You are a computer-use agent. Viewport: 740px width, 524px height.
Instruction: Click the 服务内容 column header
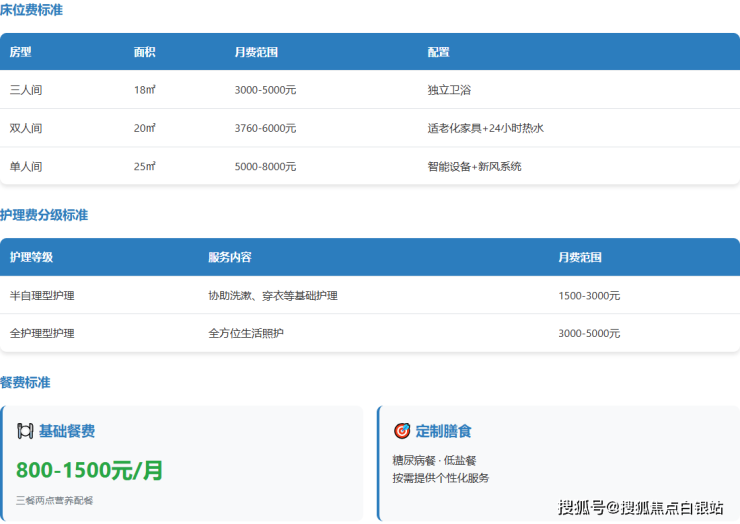pos(230,257)
